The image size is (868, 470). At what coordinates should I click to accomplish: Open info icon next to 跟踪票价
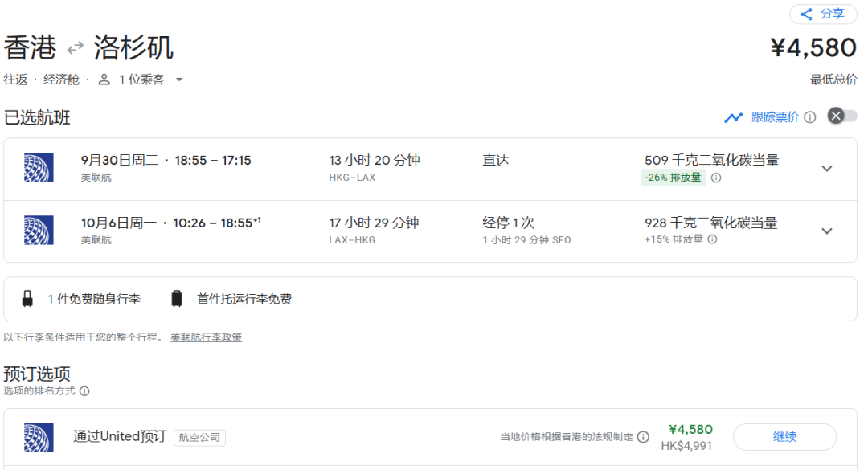click(810, 117)
